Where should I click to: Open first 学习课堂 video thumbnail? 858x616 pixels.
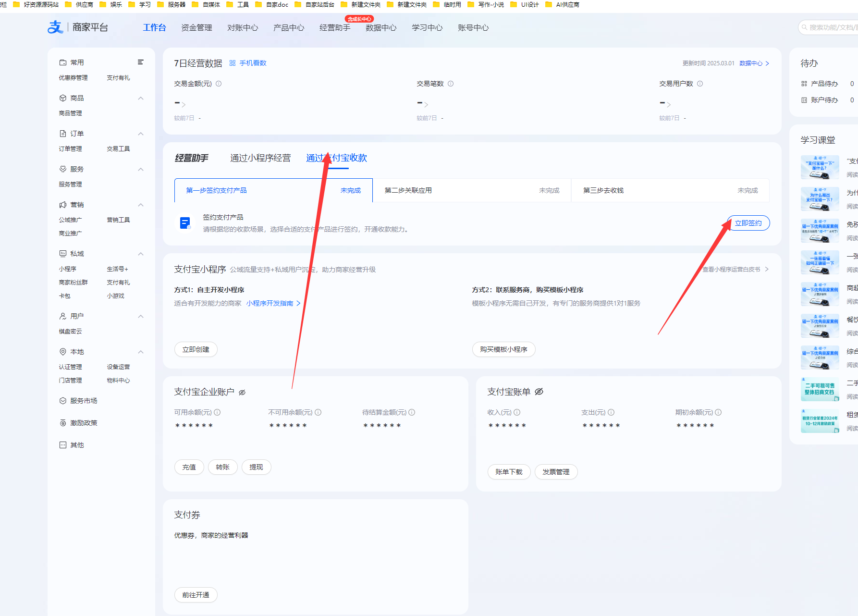point(820,167)
